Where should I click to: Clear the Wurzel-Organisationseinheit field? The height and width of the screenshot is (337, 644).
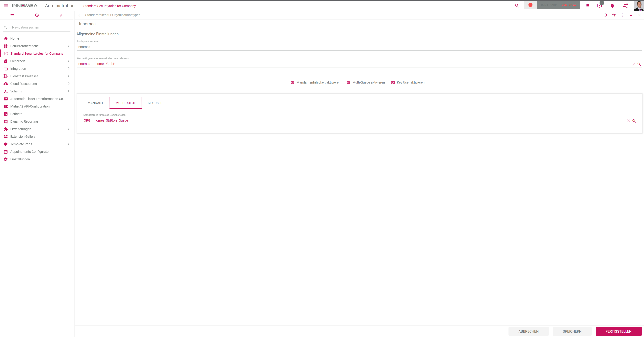(x=634, y=64)
